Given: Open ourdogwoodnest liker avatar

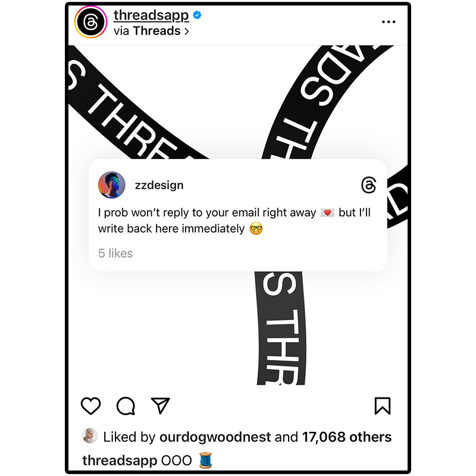Looking at the screenshot, I should (x=90, y=436).
